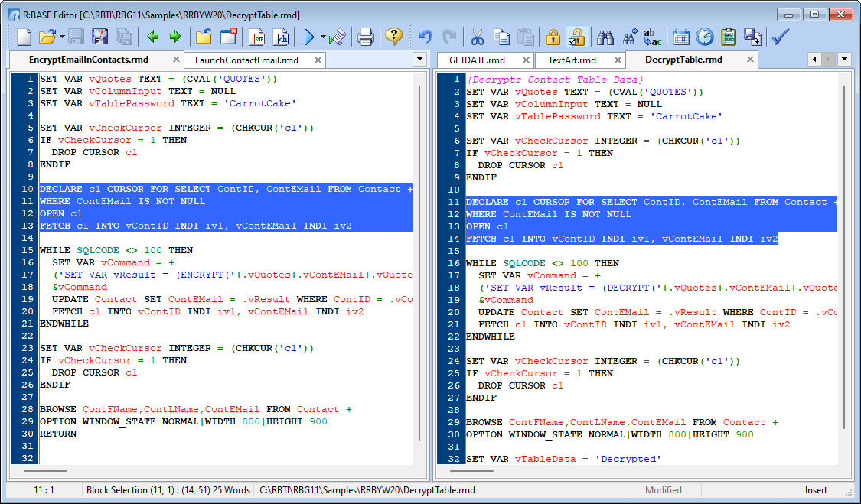Click Find Next binoculars with arrow
The height and width of the screenshot is (504, 861).
[x=629, y=37]
